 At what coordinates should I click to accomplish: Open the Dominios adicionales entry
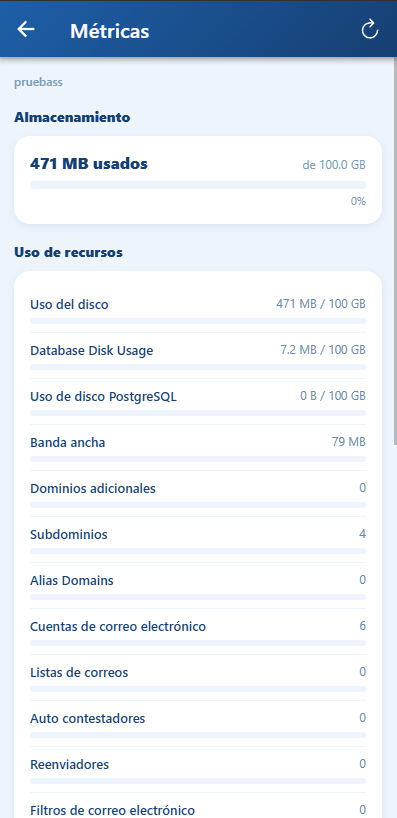coord(198,494)
